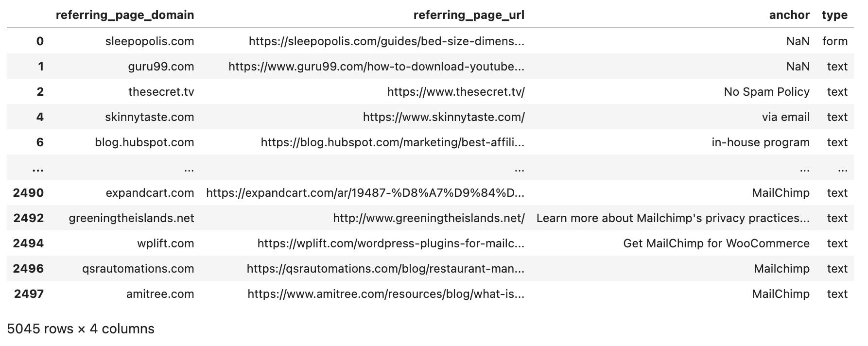Image resolution: width=868 pixels, height=346 pixels.
Task: Click the 'in-house program' anchor cell
Action: coord(761,142)
